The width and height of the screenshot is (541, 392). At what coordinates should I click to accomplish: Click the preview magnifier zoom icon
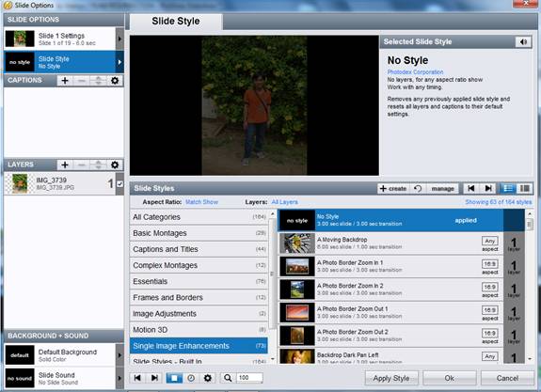(228, 378)
